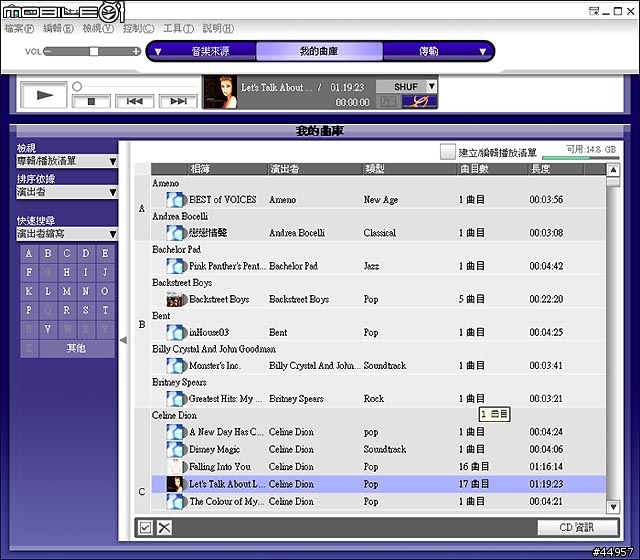
Task: Collapse the side panel with the left arrow
Action: click(123, 340)
